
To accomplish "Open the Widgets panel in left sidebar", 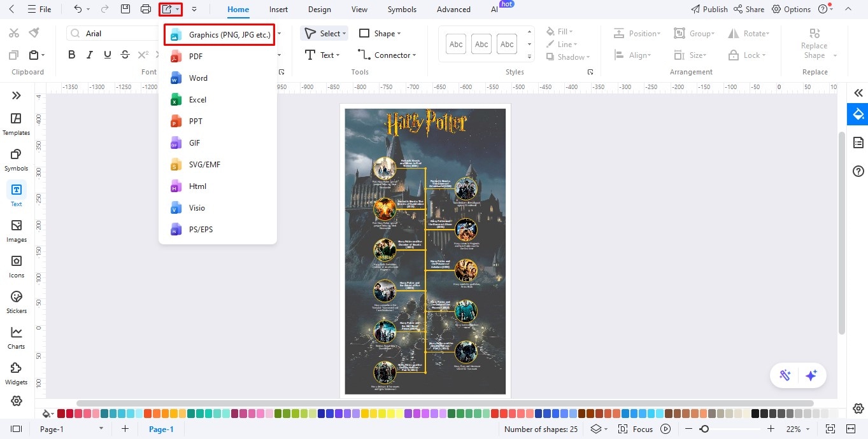I will pos(17,373).
